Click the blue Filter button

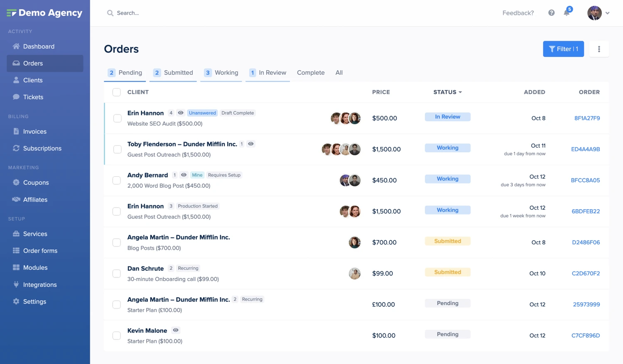click(x=563, y=49)
